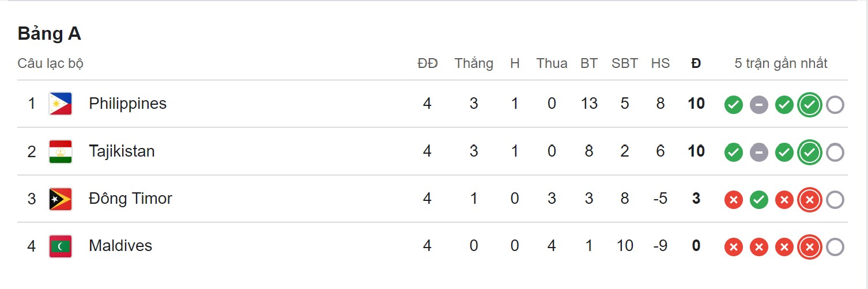Click Tajikistan's first green win icon

point(733,153)
